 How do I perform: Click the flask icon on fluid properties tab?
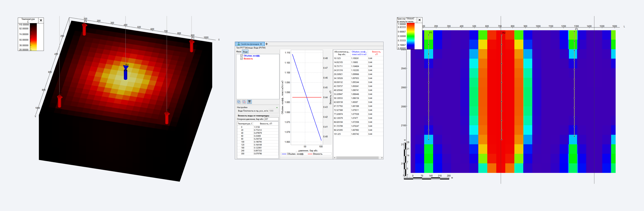tap(238, 44)
